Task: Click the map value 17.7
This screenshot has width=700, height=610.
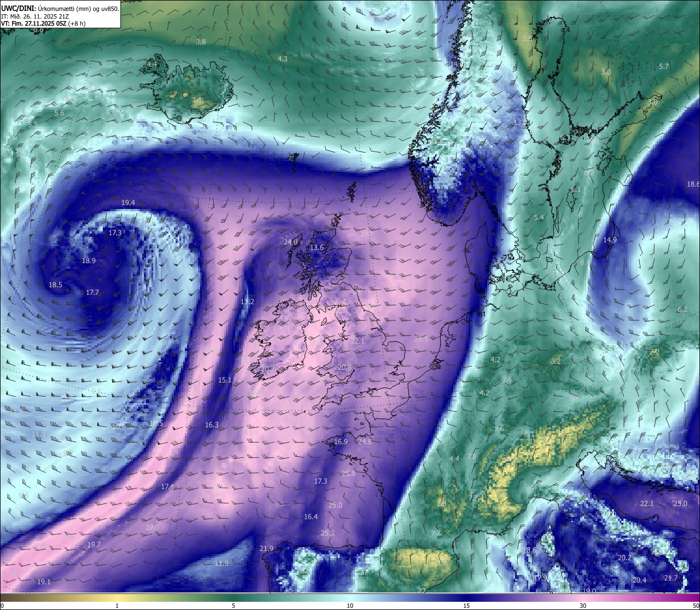Action: 92,292
